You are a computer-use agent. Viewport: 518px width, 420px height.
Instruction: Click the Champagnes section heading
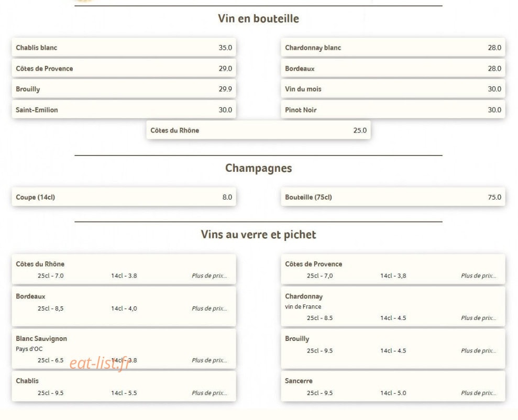coord(259,168)
